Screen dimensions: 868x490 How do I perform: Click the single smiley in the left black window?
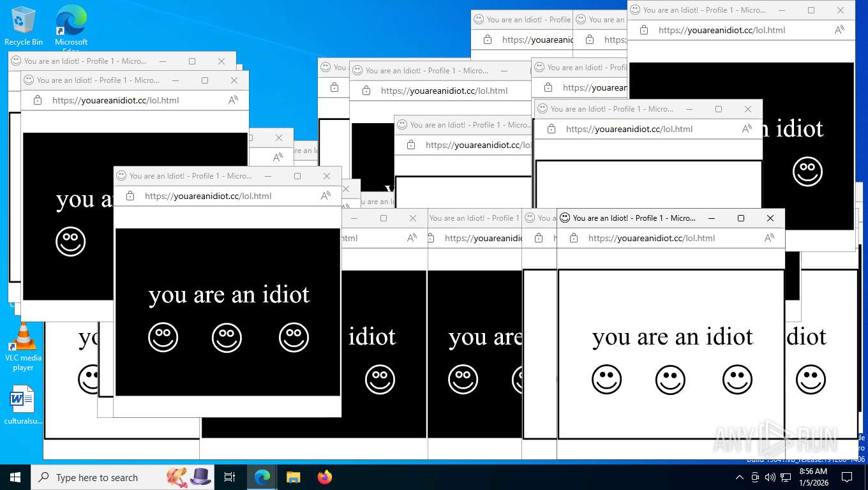(x=71, y=242)
